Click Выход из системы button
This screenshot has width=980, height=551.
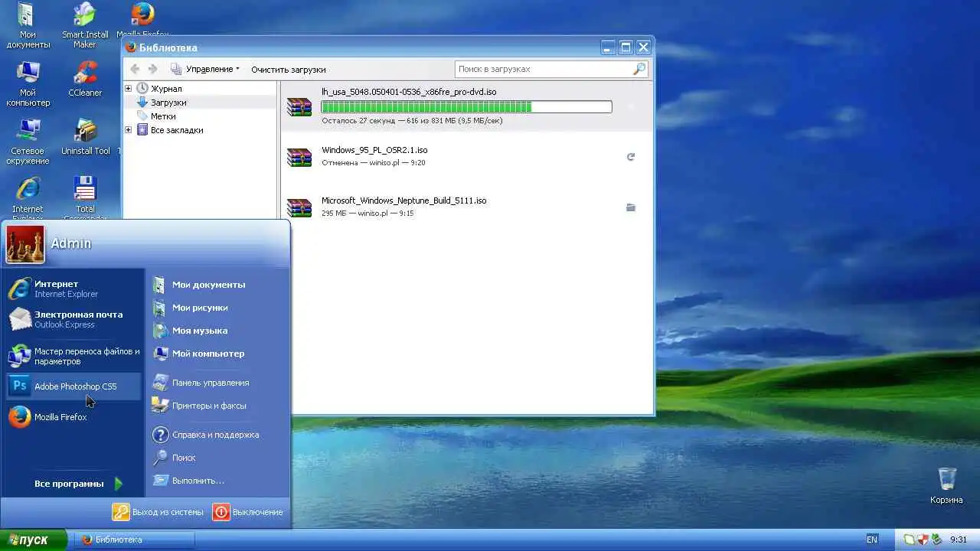158,512
